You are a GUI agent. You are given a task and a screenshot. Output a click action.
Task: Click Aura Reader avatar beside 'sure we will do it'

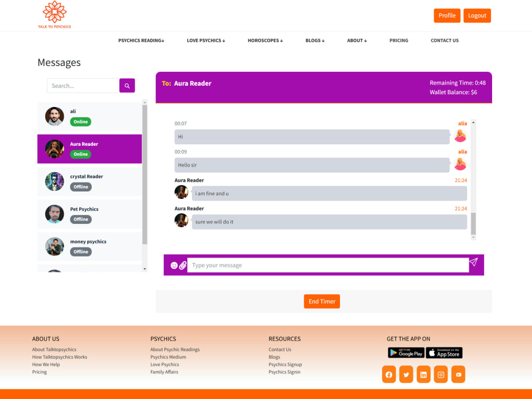[181, 221]
